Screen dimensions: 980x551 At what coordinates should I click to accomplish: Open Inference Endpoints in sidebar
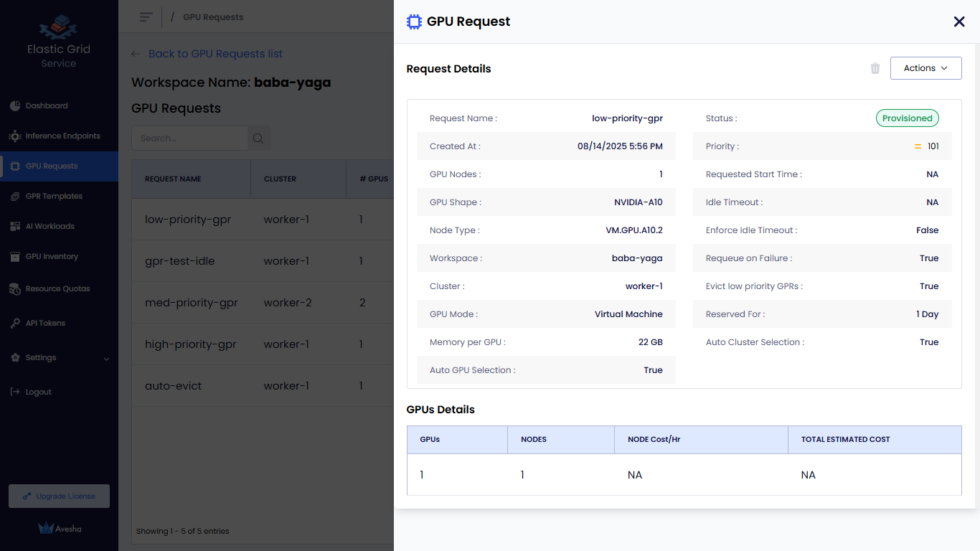click(62, 136)
